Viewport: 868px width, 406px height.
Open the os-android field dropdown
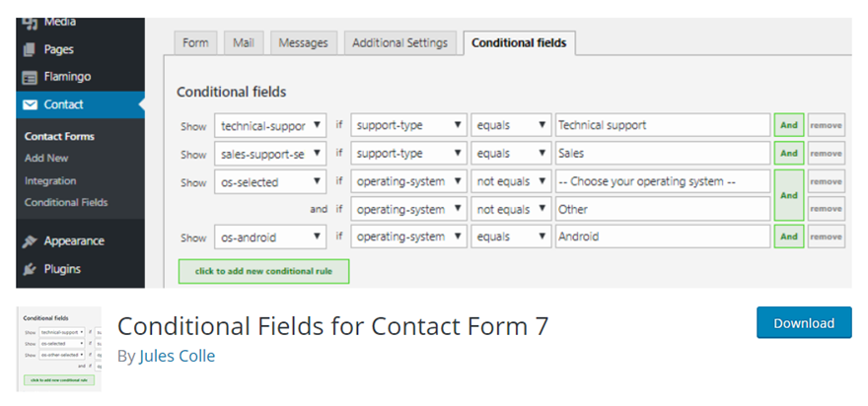point(270,237)
